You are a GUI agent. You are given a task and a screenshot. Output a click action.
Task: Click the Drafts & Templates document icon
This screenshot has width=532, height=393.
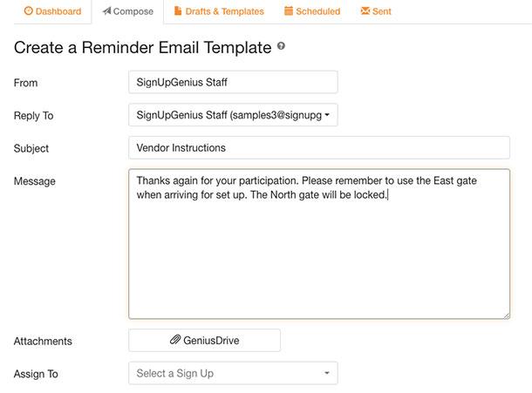coord(178,10)
